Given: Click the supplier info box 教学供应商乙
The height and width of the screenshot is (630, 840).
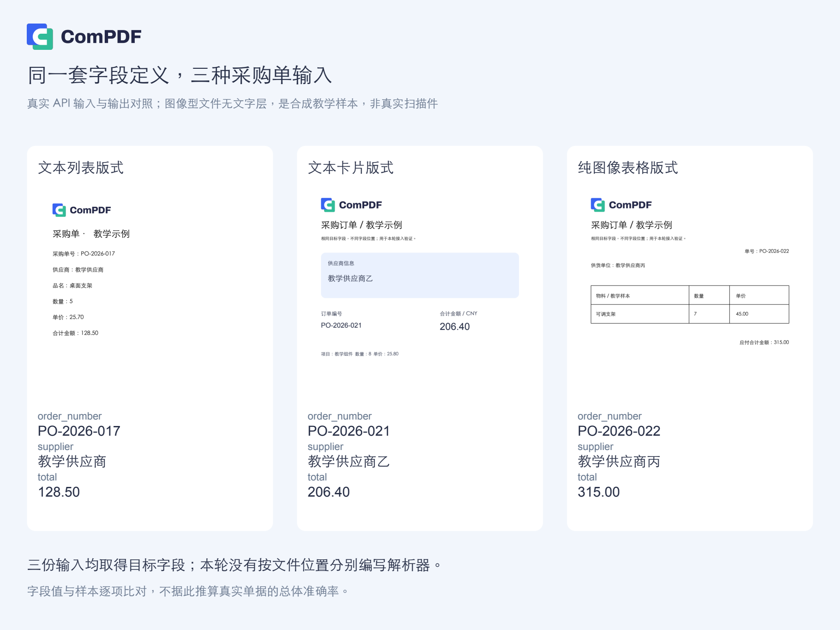Looking at the screenshot, I should point(420,275).
